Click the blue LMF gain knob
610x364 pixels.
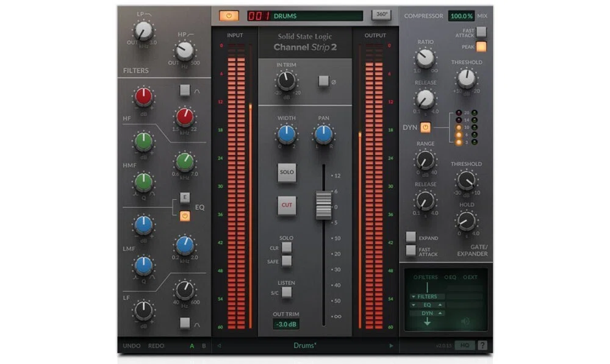tap(143, 225)
